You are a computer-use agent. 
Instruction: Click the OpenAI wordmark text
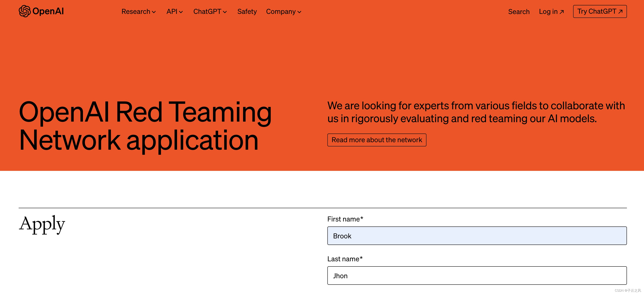pyautogui.click(x=48, y=11)
